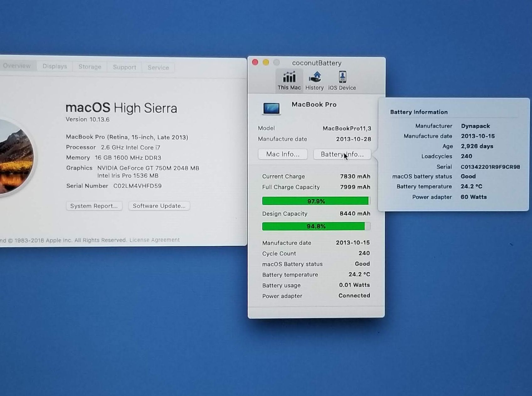This screenshot has width=532, height=396.
Task: Switch to the iOS Device view
Action: [342, 81]
